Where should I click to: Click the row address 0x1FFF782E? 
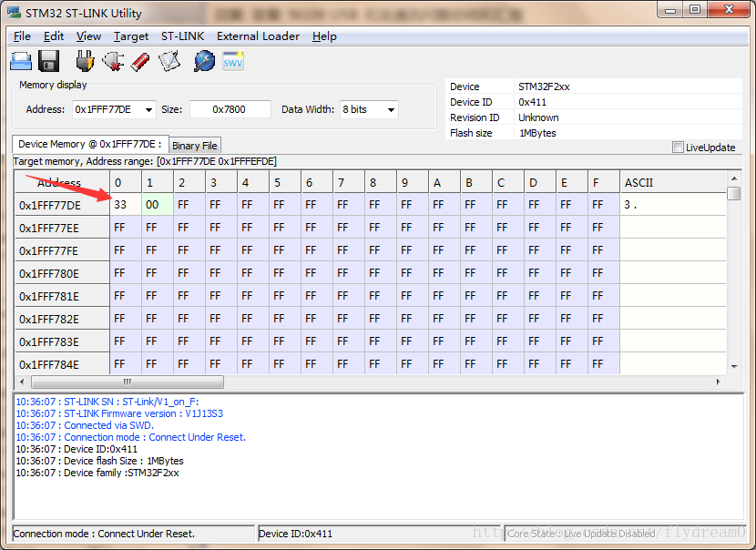[x=62, y=319]
